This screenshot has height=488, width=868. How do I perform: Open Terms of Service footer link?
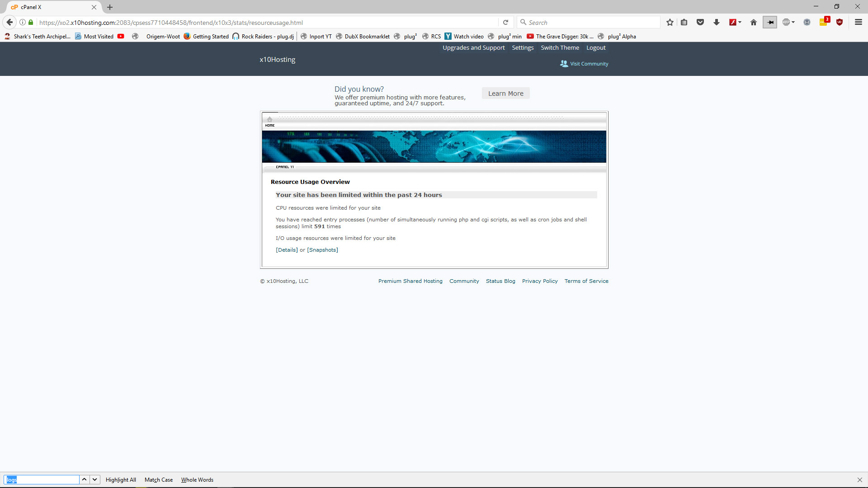(x=586, y=281)
